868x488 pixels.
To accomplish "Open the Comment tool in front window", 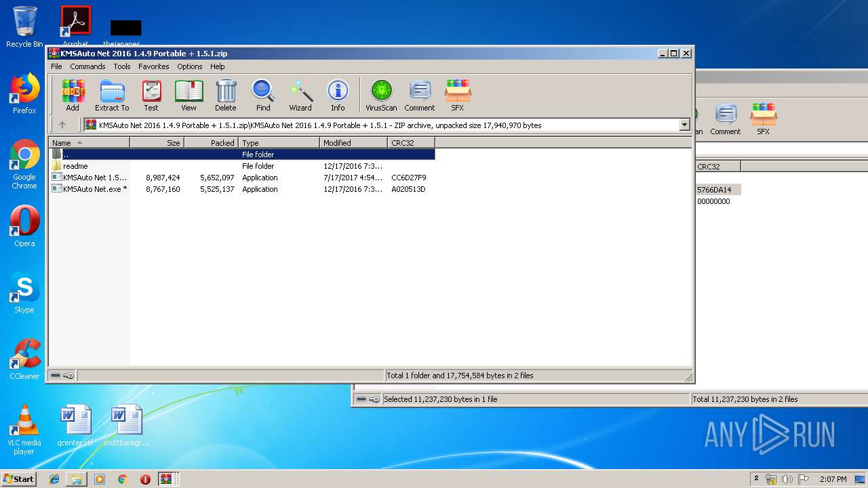I will pos(420,95).
